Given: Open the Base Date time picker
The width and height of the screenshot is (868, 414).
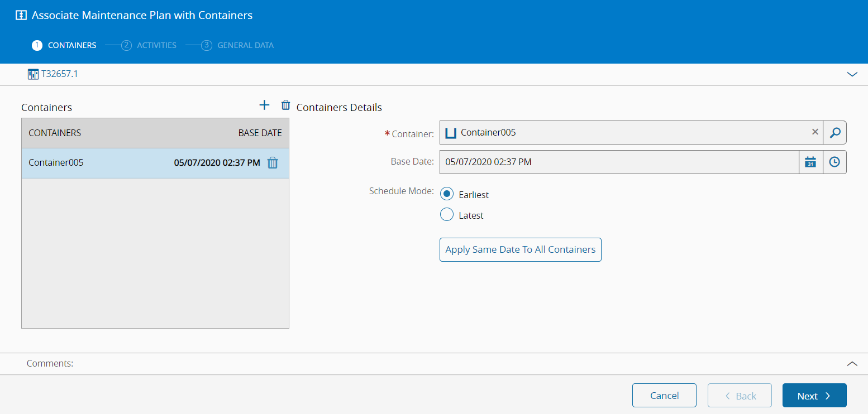Looking at the screenshot, I should 834,162.
